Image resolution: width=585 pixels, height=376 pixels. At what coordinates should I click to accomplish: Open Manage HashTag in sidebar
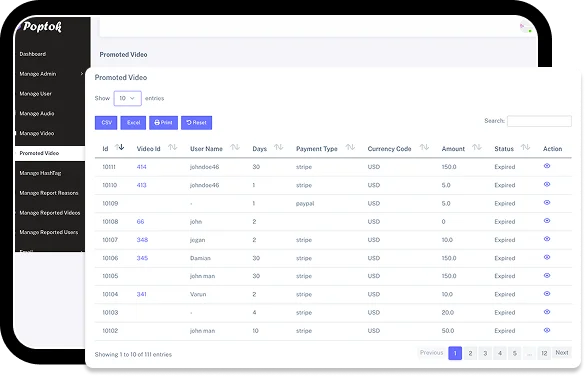click(40, 173)
